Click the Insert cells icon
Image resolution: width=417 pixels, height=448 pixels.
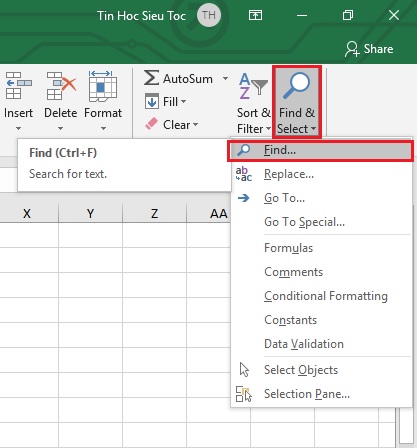(x=19, y=86)
